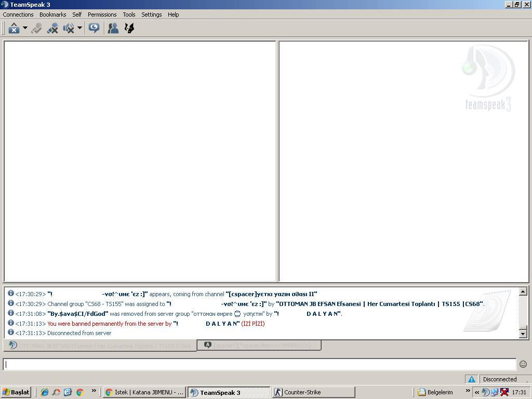Screen dimensions: 532x399
Task: Close the TeamSpeak 3 window
Action: click(526, 4)
